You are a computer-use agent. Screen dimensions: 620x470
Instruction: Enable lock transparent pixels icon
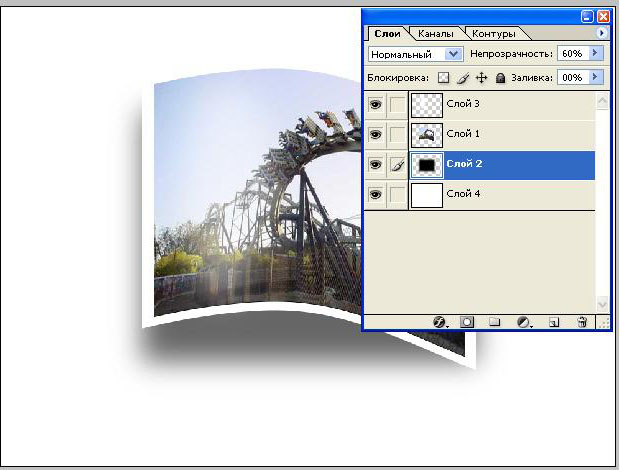point(444,77)
